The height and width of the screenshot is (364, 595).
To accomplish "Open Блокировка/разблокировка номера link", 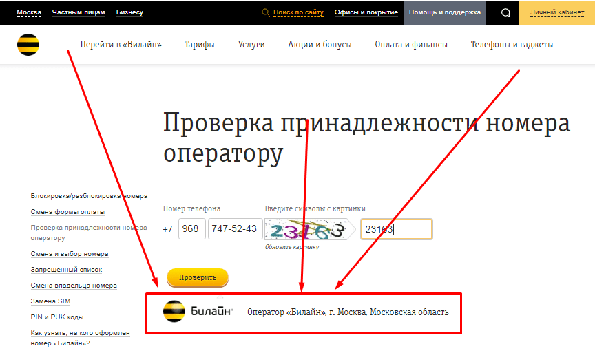I will point(89,196).
